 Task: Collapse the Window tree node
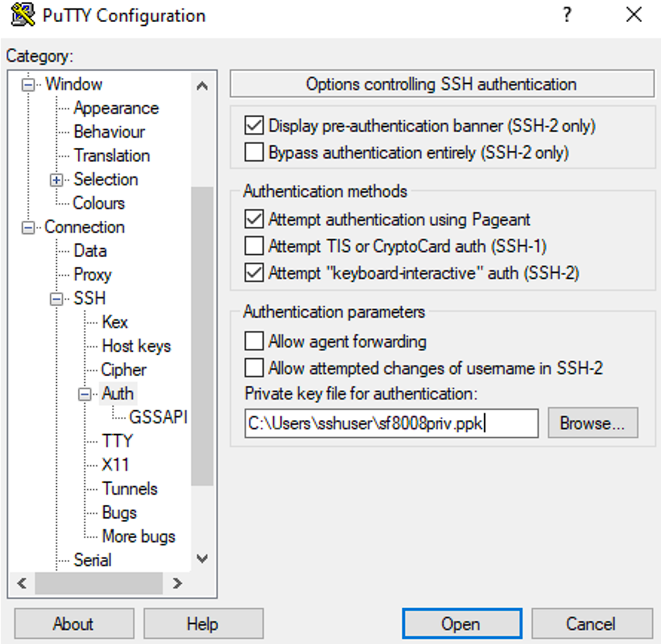point(28,84)
